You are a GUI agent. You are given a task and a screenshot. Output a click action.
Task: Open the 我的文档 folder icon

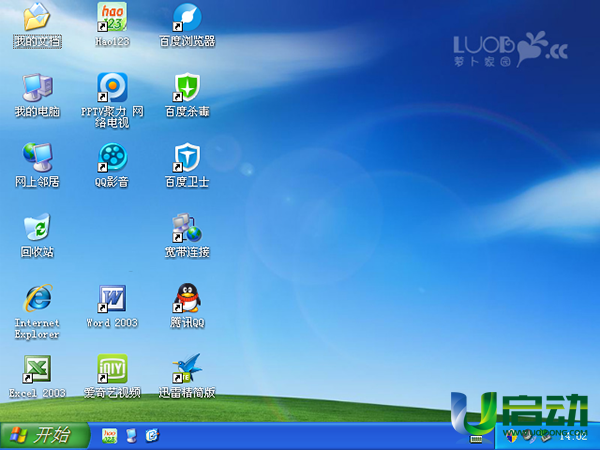click(37, 17)
